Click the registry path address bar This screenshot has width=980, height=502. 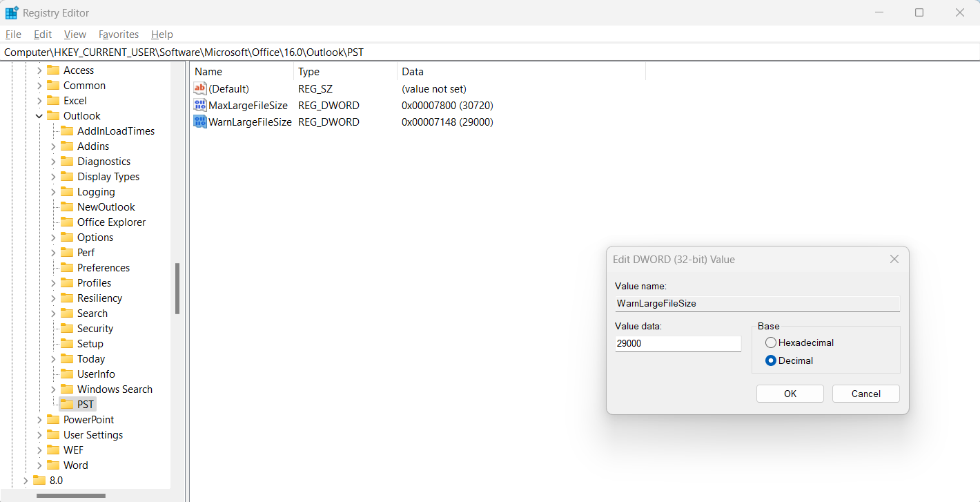[x=490, y=52]
